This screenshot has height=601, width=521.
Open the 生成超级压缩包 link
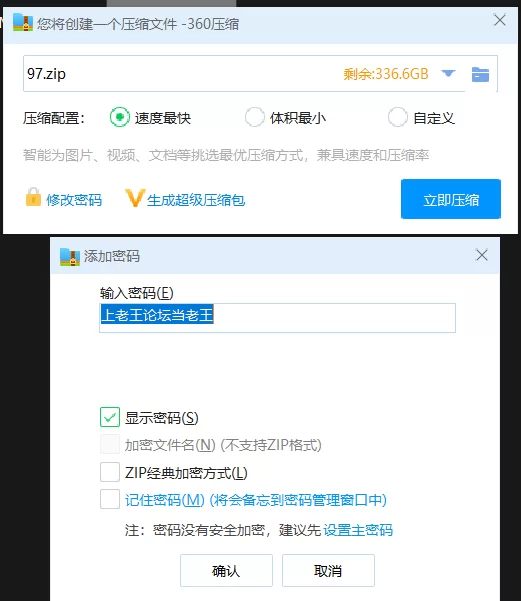(196, 200)
